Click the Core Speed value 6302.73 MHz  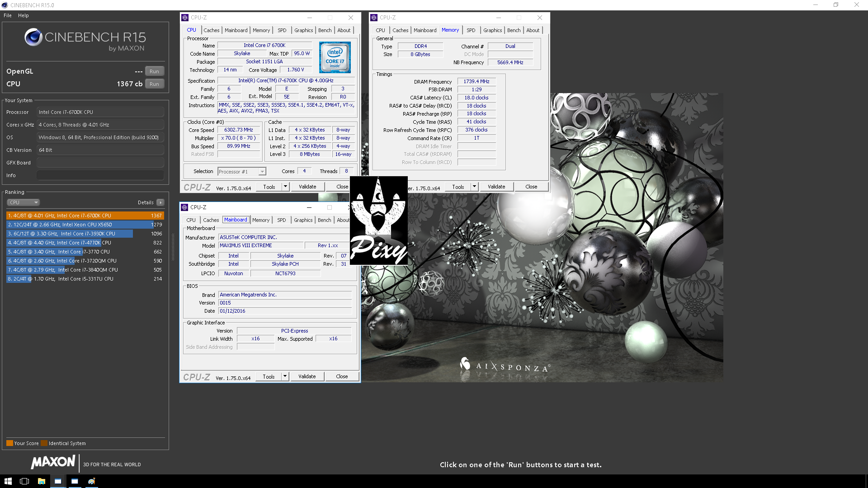pyautogui.click(x=239, y=130)
